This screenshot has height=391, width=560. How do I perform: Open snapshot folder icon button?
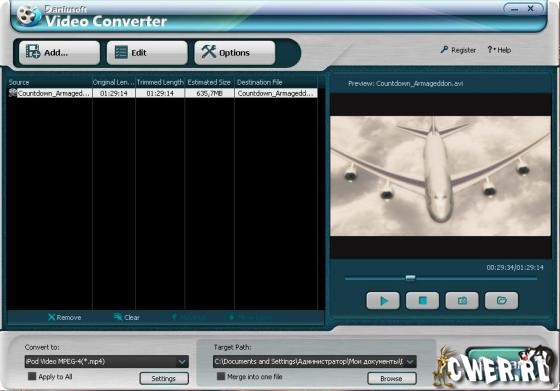pyautogui.click(x=501, y=301)
